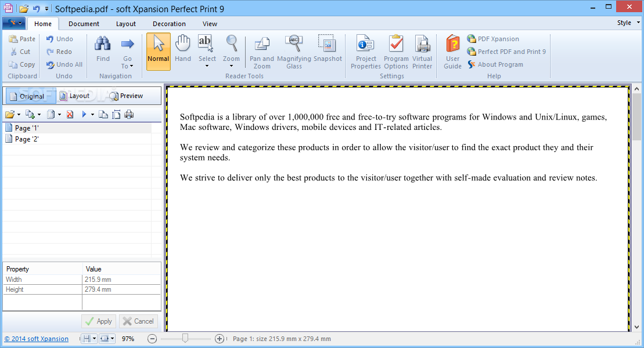Open the Style dropdown
The image size is (644, 348).
click(x=628, y=23)
